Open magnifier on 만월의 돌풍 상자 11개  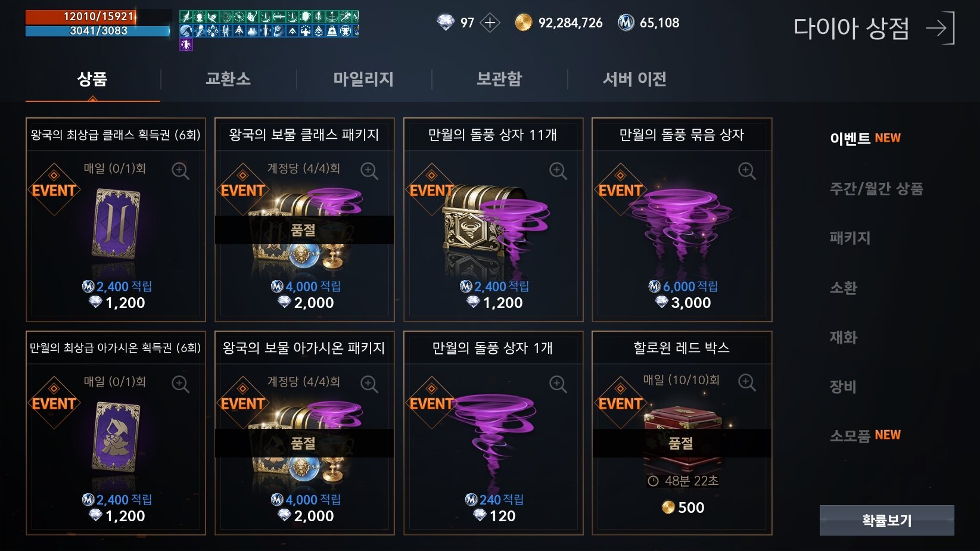coord(558,171)
